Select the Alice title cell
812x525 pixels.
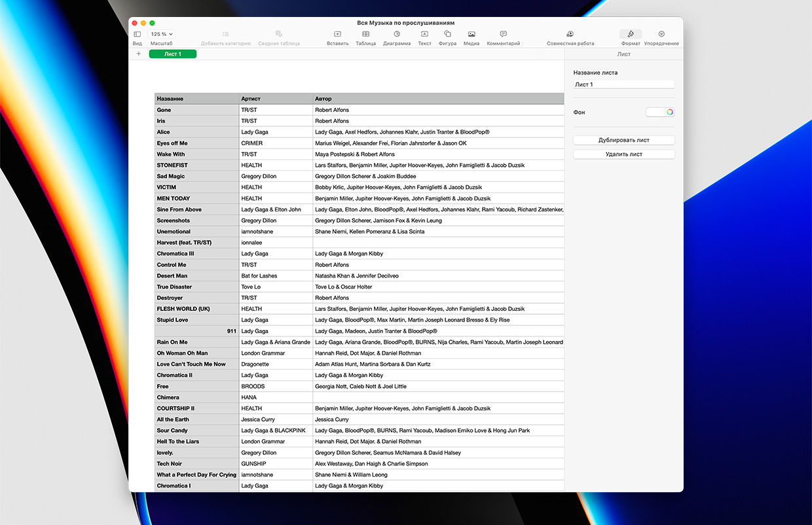point(196,132)
